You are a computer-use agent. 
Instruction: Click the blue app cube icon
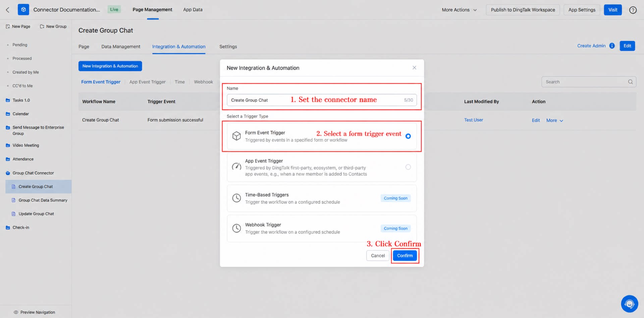[23, 10]
